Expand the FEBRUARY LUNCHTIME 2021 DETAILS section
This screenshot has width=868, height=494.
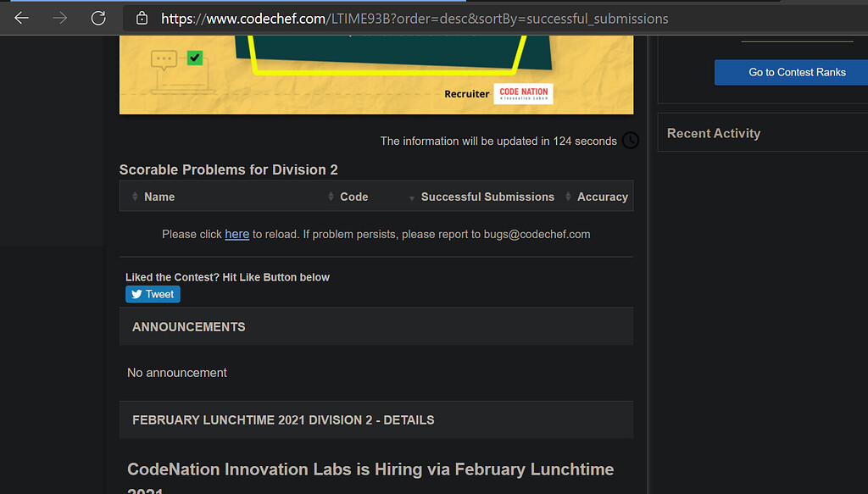click(281, 419)
